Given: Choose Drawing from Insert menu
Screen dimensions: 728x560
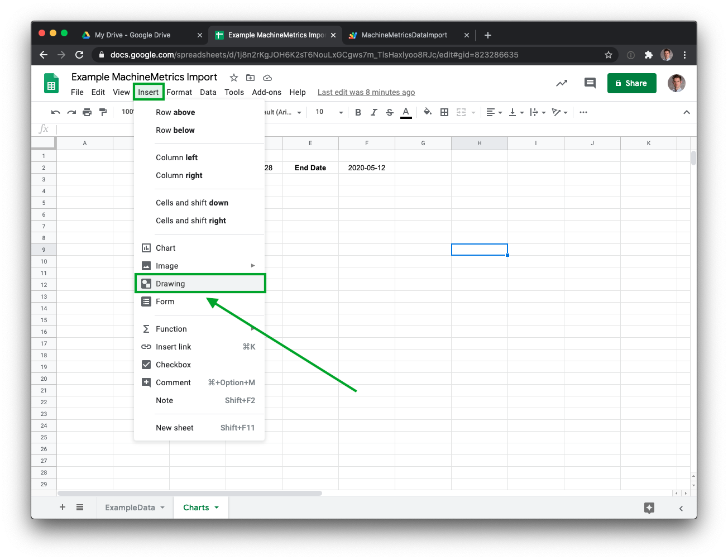Looking at the screenshot, I should point(170,284).
